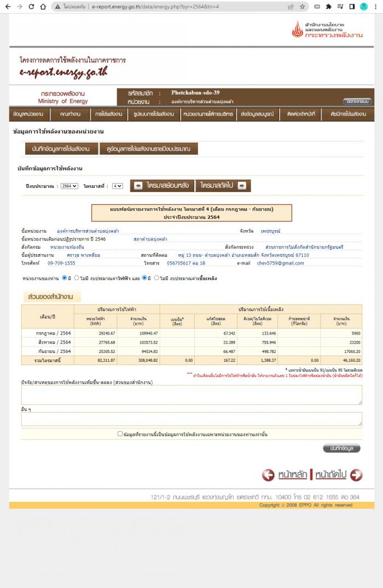383x588 pixels.
Task: Open fiscal year 2564 dropdown
Action: click(69, 186)
